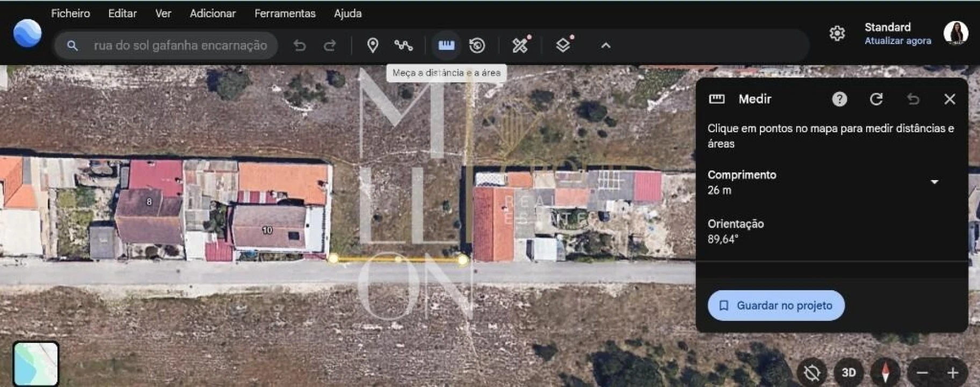Switch to the 3D view
The height and width of the screenshot is (387, 980).
point(848,372)
